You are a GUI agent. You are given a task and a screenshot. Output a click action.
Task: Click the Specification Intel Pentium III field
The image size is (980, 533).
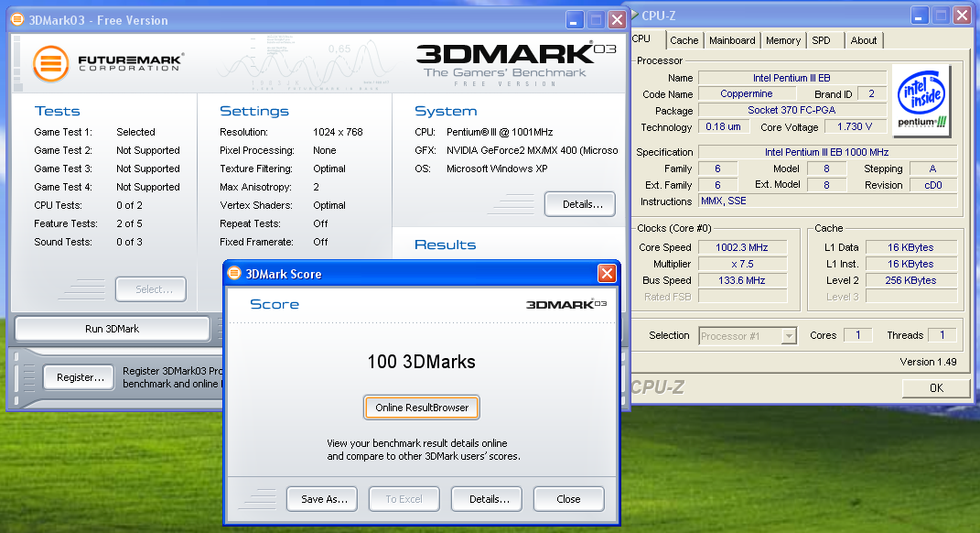pyautogui.click(x=827, y=152)
